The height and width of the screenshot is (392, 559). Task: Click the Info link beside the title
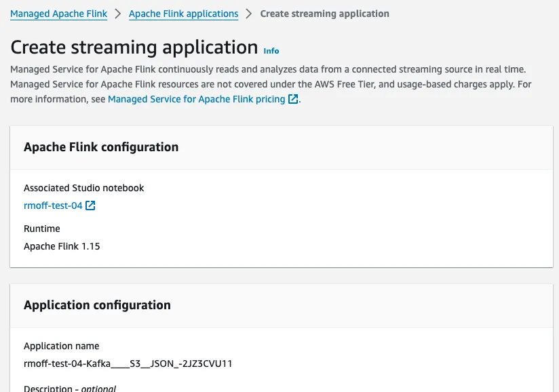(271, 51)
